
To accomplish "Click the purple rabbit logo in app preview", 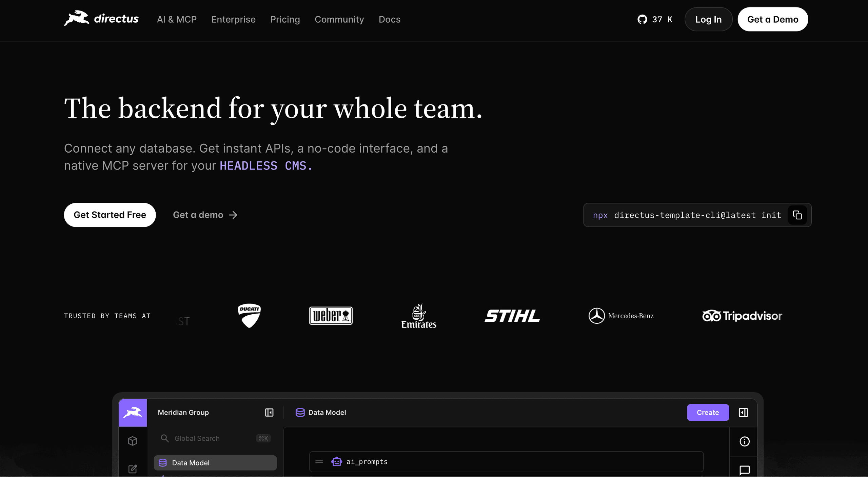I will [133, 413].
